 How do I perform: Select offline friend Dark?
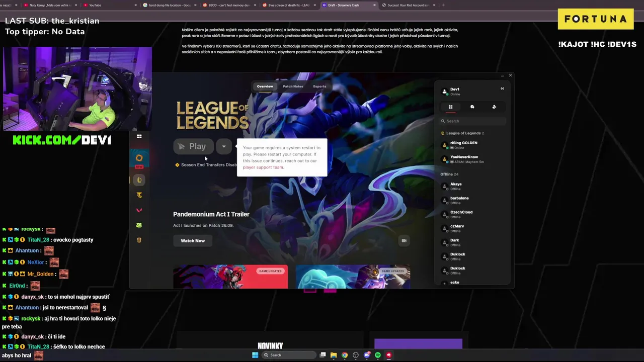click(472, 243)
